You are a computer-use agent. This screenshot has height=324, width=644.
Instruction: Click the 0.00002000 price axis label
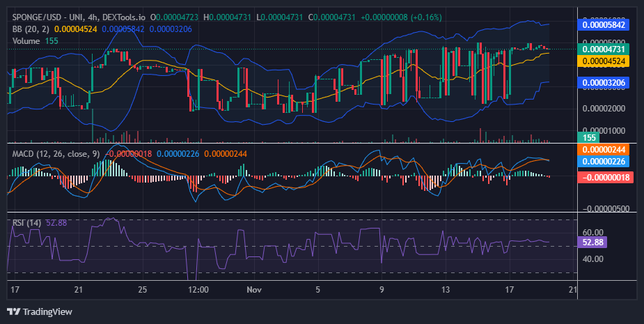(604, 109)
